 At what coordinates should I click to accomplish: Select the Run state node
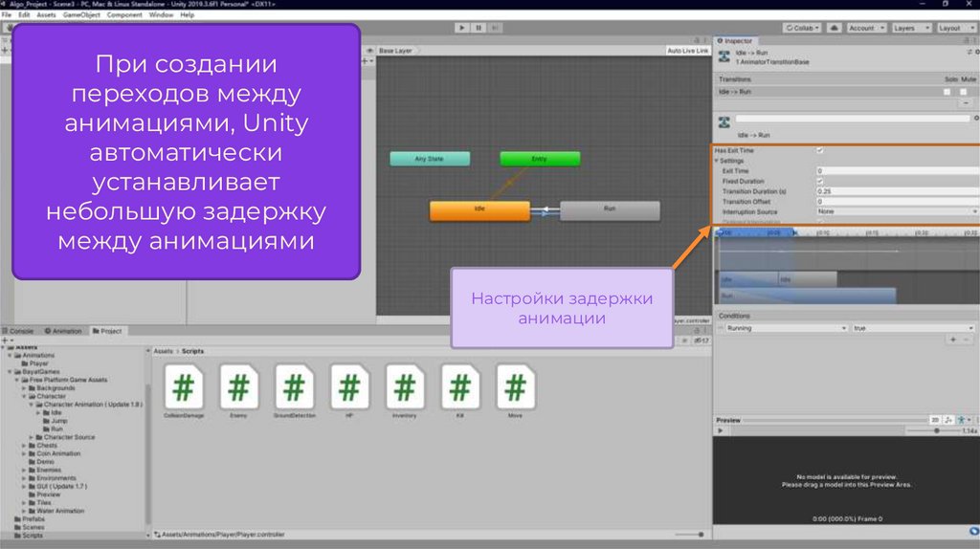[610, 211]
